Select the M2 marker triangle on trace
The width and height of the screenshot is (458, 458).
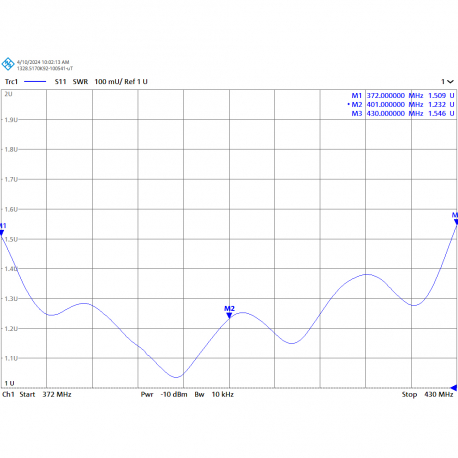point(229,315)
